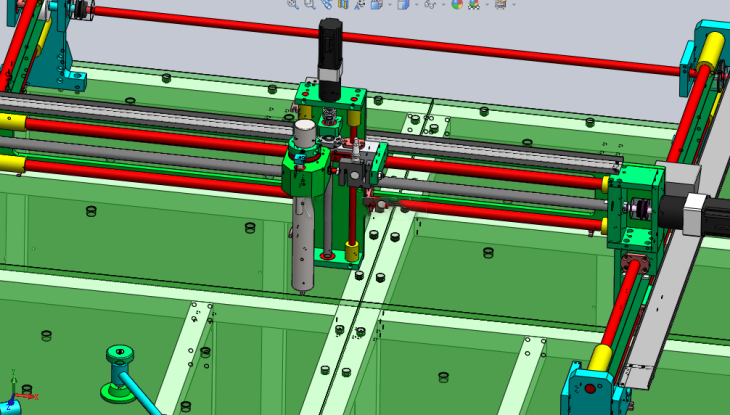730x415 pixels.
Task: Open the View Settings icon
Action: [x=500, y=4]
